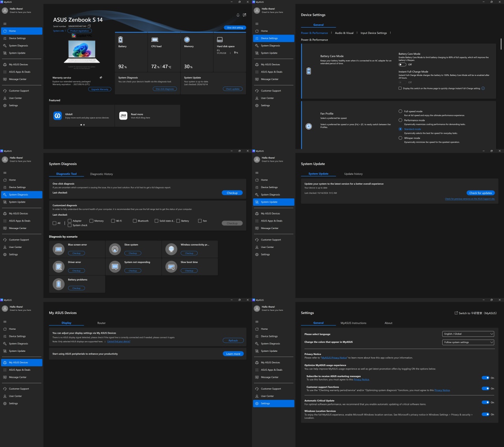Click the Hard disk space drive icon
Image resolution: width=504 pixels, height=447 pixels.
coord(220,40)
